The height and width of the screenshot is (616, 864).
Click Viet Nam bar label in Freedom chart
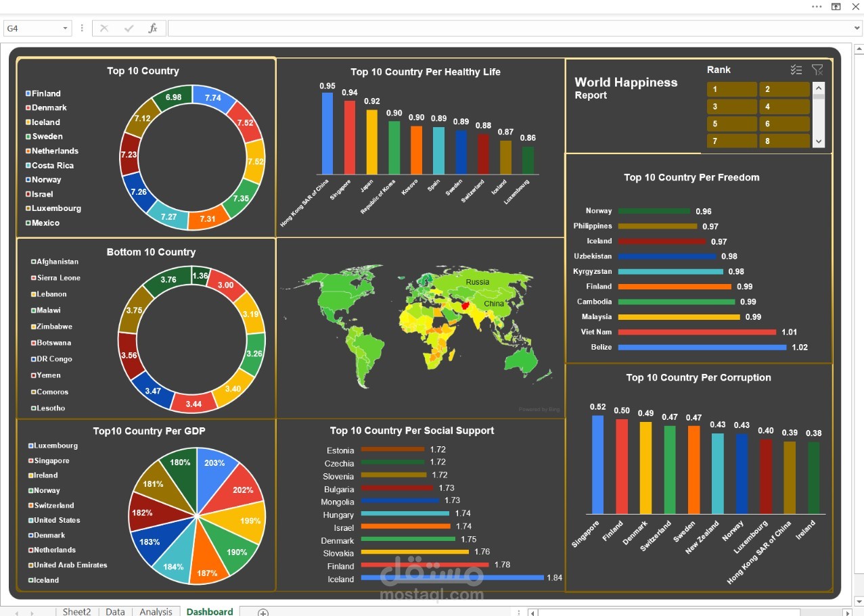[x=596, y=331]
